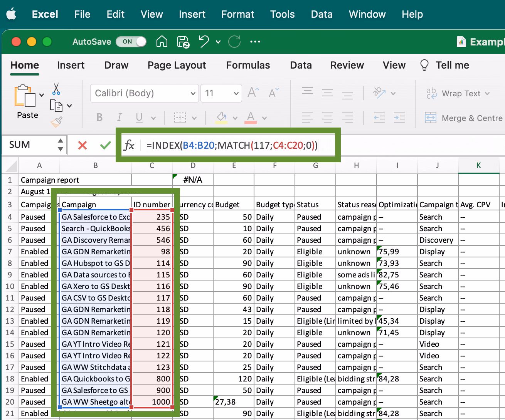Cancel formula entry with the red X
Viewport: 505px width, 420px height.
click(82, 145)
